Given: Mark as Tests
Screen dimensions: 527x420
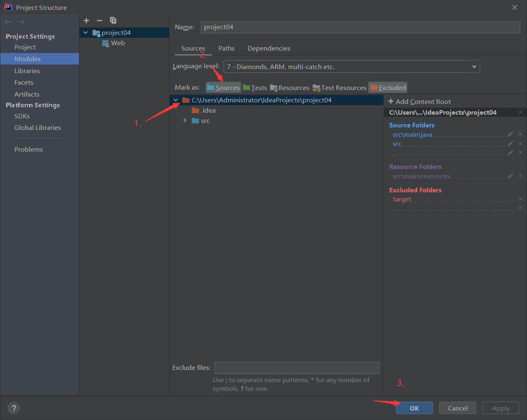Looking at the screenshot, I should click(x=255, y=88).
